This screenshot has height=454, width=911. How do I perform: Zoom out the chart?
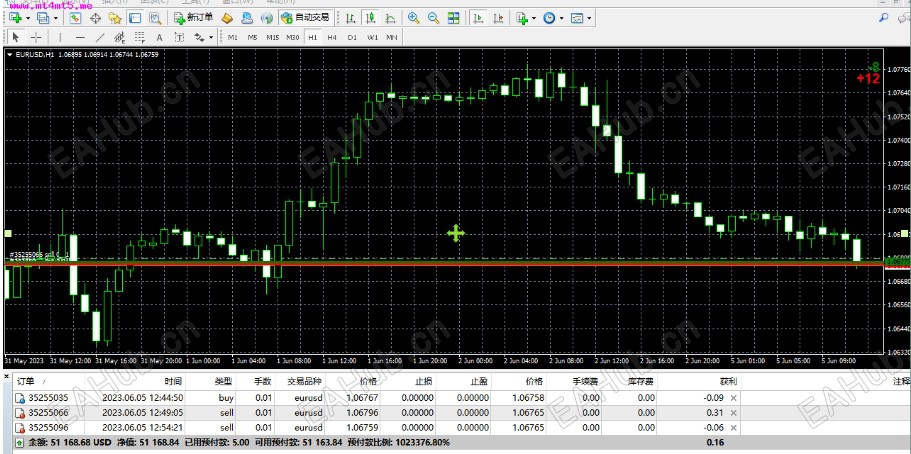click(433, 18)
